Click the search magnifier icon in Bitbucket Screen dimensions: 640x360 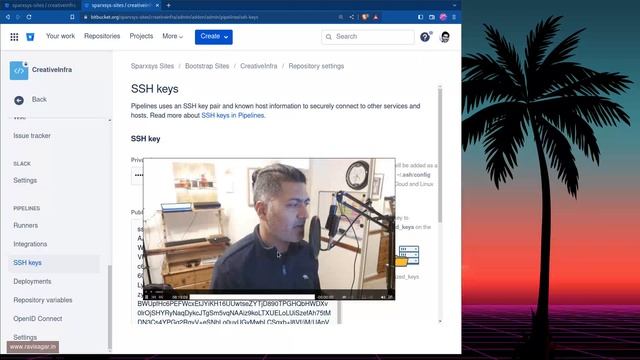pos(329,37)
